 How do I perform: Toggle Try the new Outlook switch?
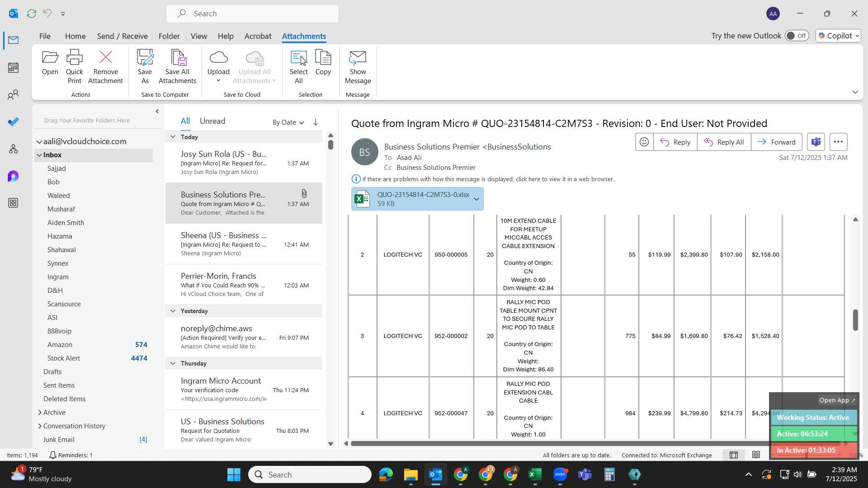coord(797,36)
